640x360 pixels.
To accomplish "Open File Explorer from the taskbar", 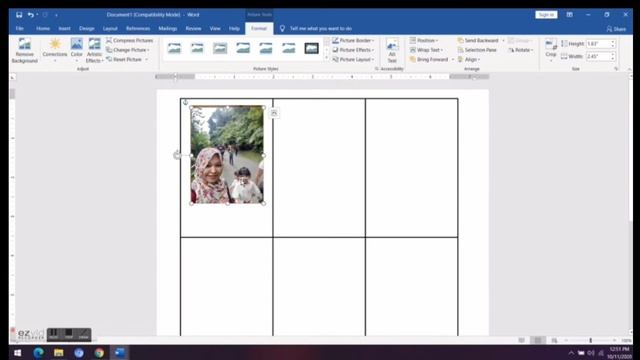I will [59, 353].
